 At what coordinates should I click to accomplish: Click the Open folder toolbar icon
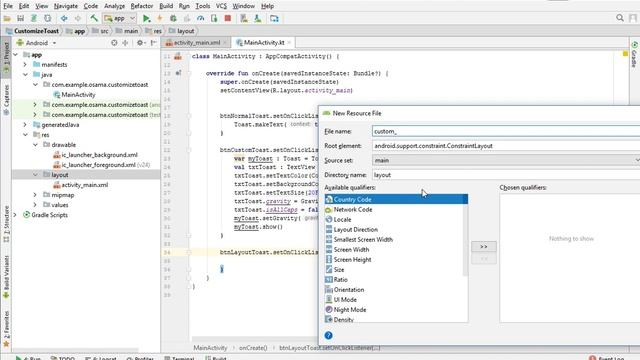[x=7, y=18]
